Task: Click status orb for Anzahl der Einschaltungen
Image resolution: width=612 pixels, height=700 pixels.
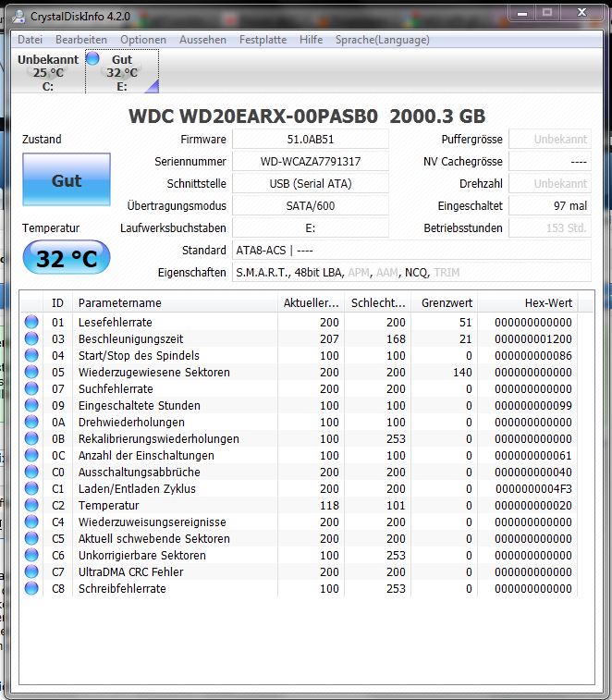Action: (x=31, y=455)
